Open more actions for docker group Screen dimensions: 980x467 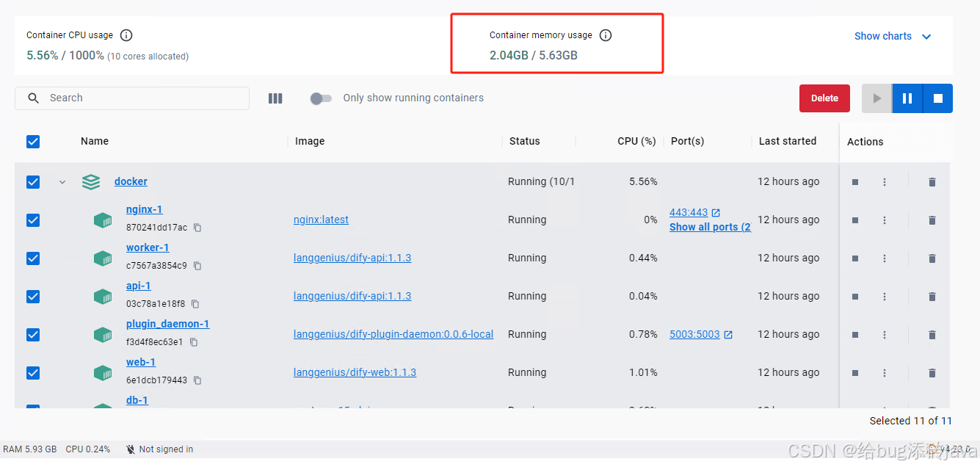tap(885, 182)
